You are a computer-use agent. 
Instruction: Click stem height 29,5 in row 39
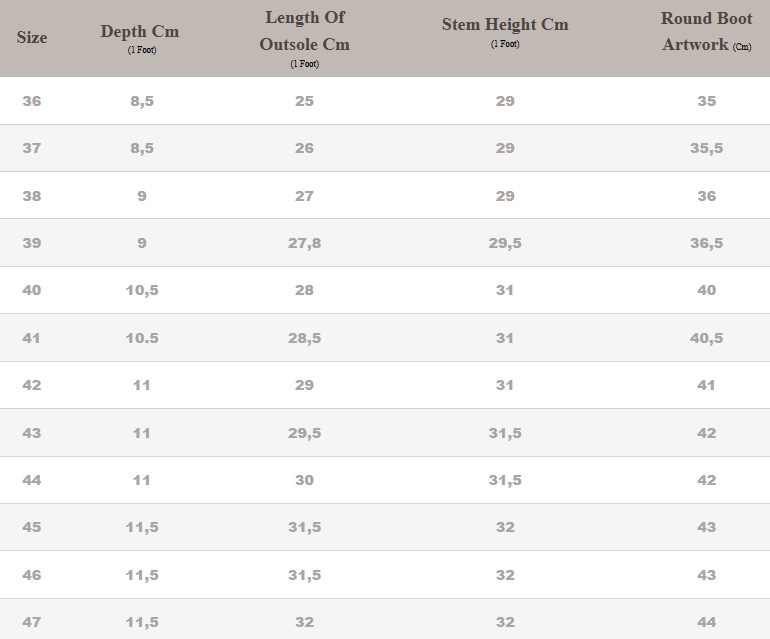[x=505, y=243]
